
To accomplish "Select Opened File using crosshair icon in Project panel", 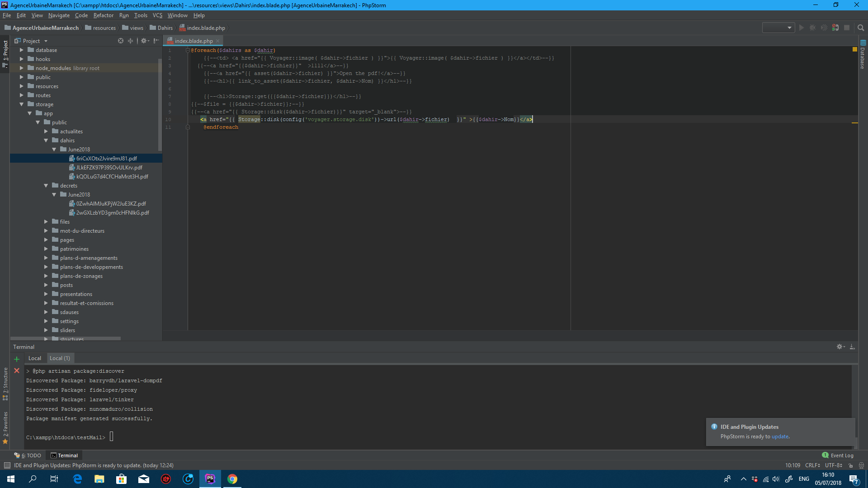I will coord(120,41).
